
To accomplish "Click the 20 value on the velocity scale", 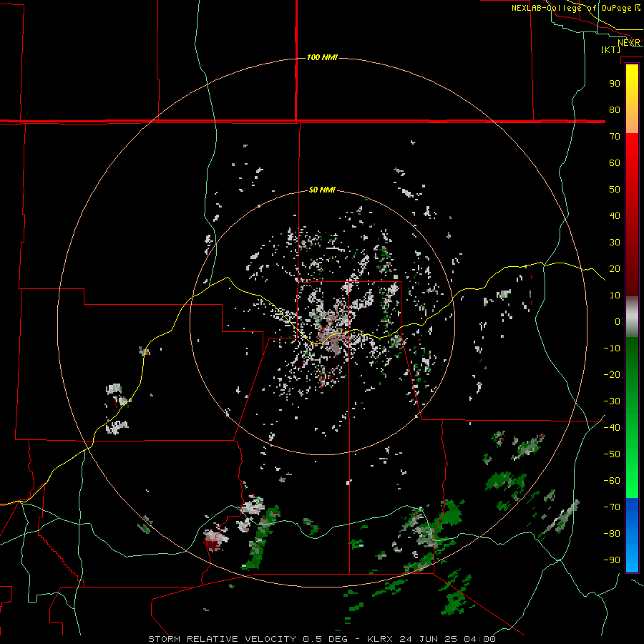I will tap(615, 269).
